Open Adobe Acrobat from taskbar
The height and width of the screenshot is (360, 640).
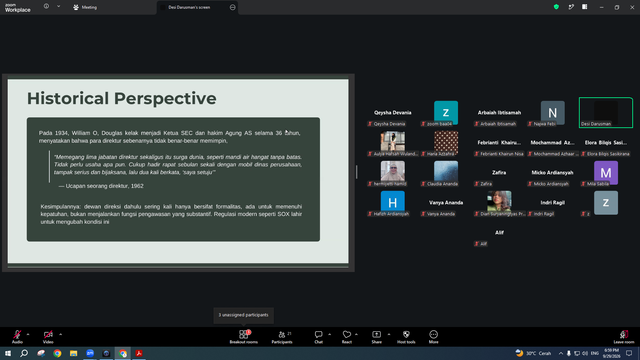point(139,353)
